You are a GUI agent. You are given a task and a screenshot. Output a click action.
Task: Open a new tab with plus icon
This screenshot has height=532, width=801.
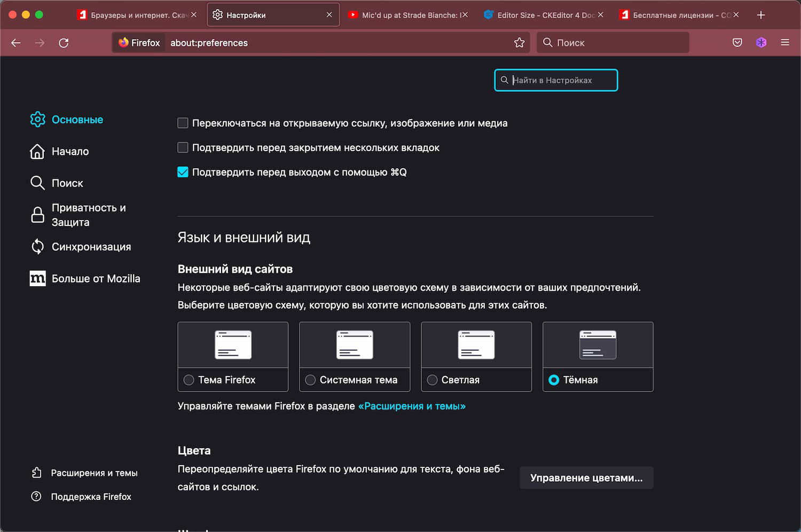(761, 15)
